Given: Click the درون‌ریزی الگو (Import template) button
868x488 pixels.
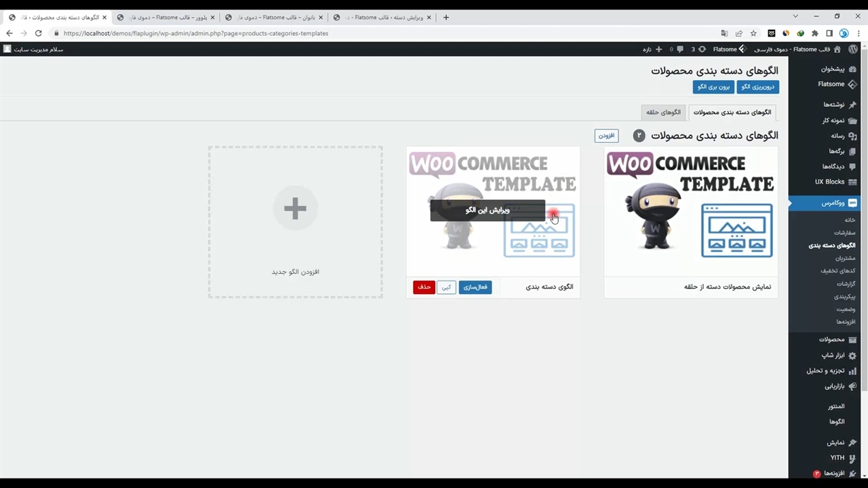Looking at the screenshot, I should pyautogui.click(x=757, y=87).
